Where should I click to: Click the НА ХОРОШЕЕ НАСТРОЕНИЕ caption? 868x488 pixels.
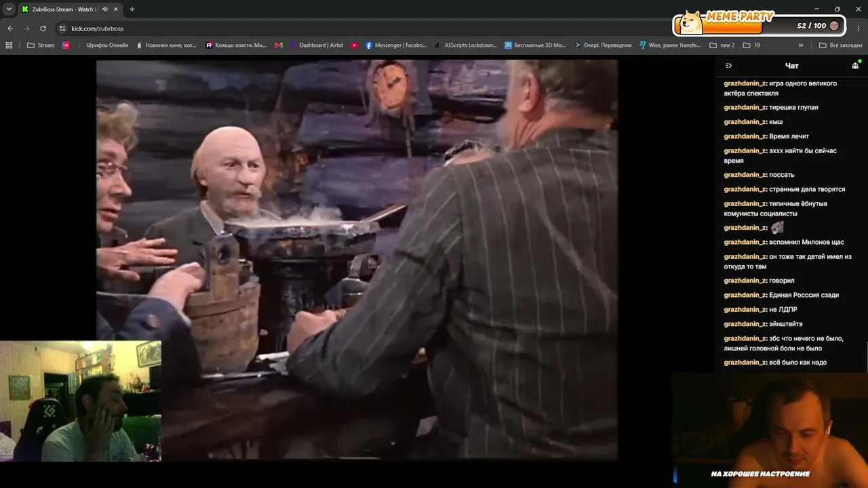760,474
